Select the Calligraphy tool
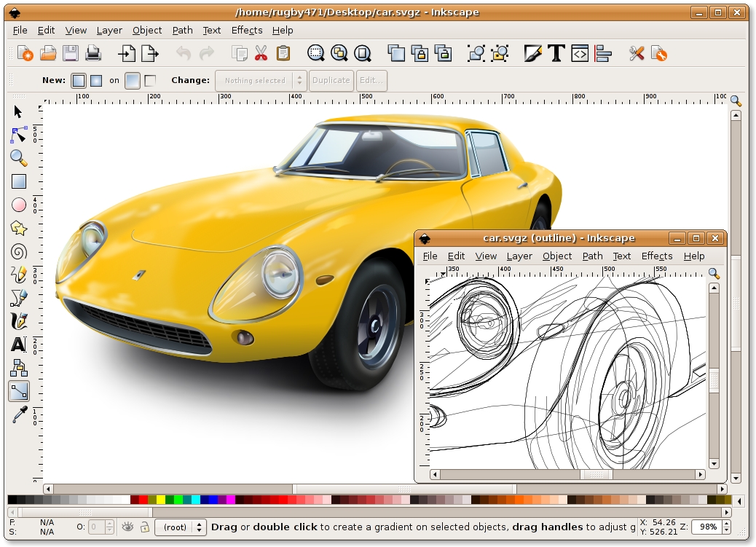This screenshot has height=547, width=756. pyautogui.click(x=18, y=321)
